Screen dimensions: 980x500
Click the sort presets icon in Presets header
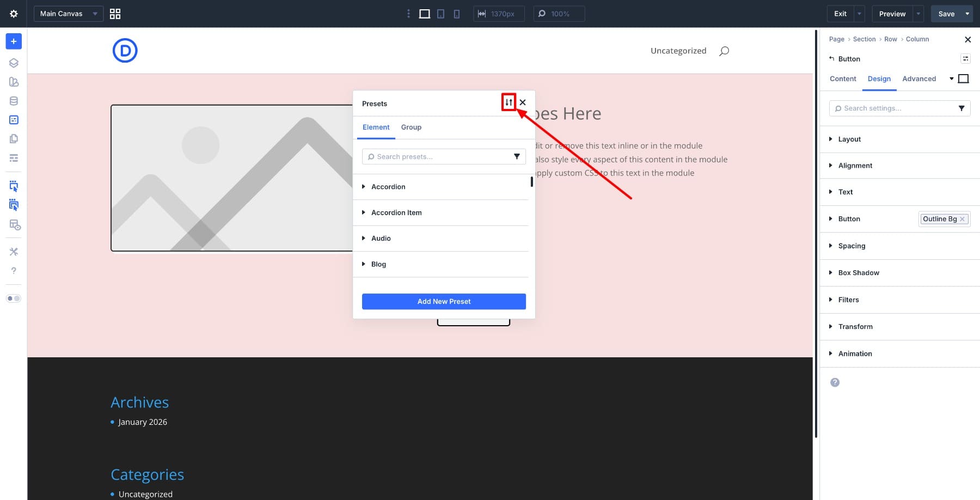coord(509,102)
